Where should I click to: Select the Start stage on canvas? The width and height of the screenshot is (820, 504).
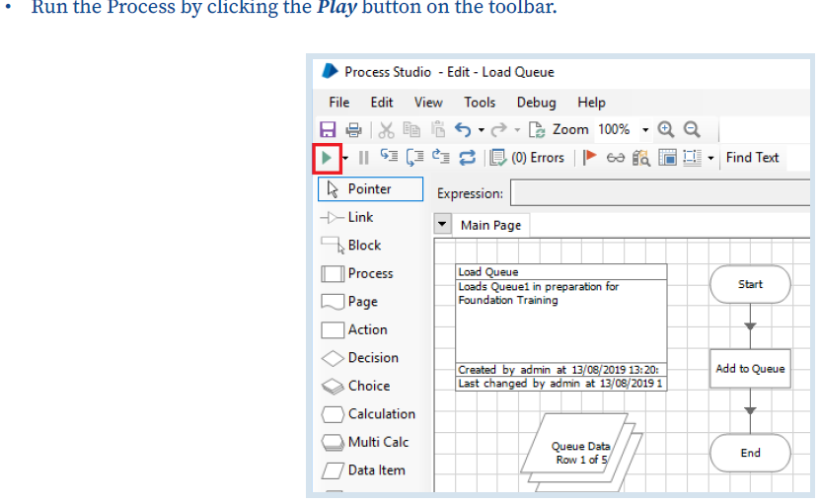point(750,284)
